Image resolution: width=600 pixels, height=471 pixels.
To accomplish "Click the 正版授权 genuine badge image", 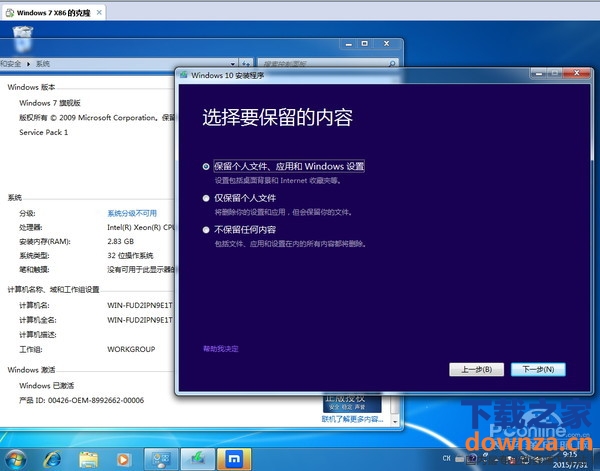I will pos(352,403).
